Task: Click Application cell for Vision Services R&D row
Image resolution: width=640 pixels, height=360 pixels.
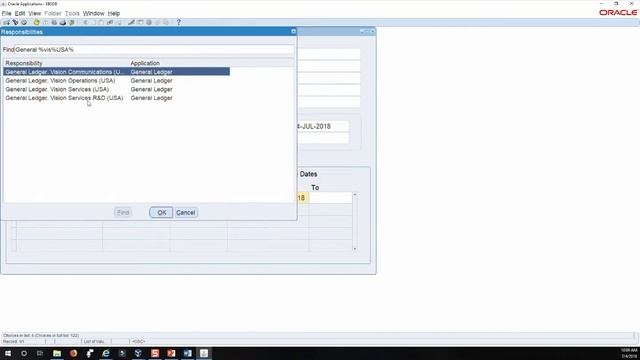Action: pos(151,98)
